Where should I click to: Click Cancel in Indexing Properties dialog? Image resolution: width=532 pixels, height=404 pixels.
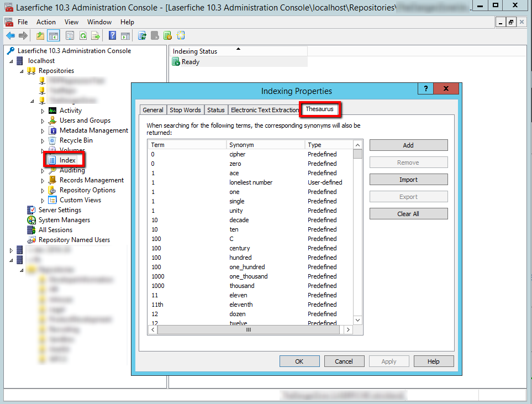[x=344, y=361]
